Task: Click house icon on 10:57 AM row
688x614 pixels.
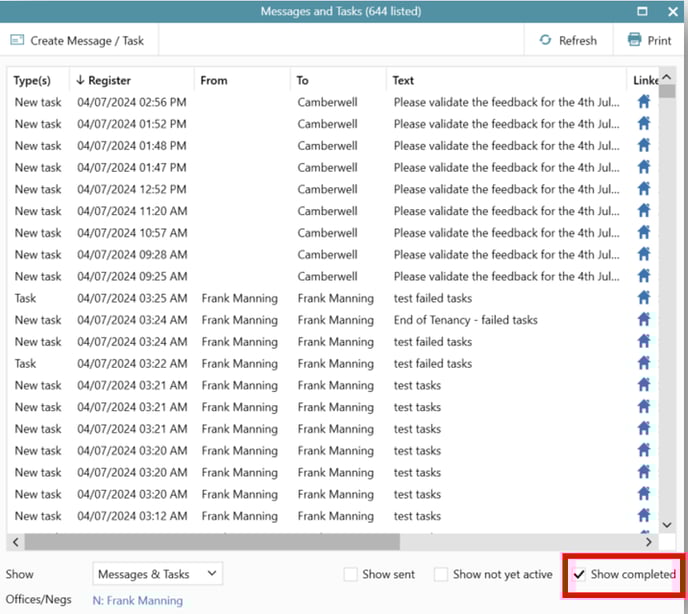Action: pos(644,233)
